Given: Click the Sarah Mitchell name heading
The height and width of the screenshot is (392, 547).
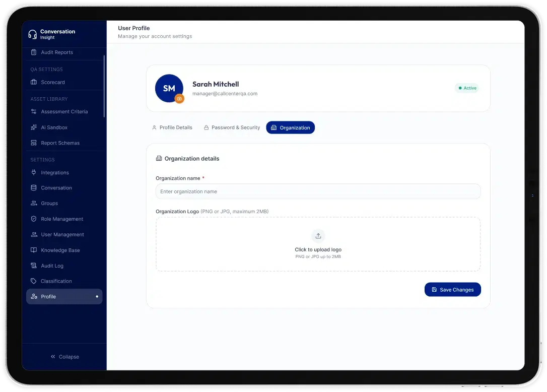Looking at the screenshot, I should point(216,84).
